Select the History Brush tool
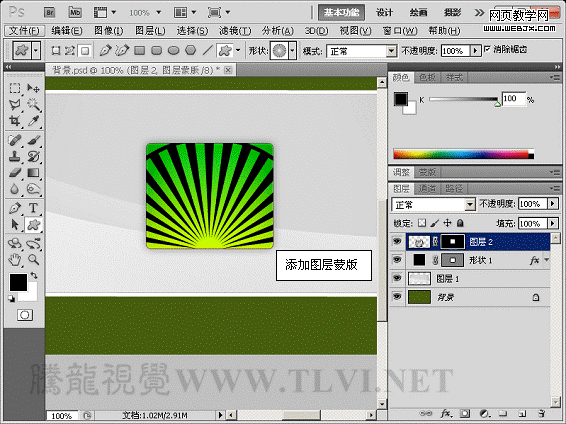The image size is (566, 424). click(x=34, y=156)
